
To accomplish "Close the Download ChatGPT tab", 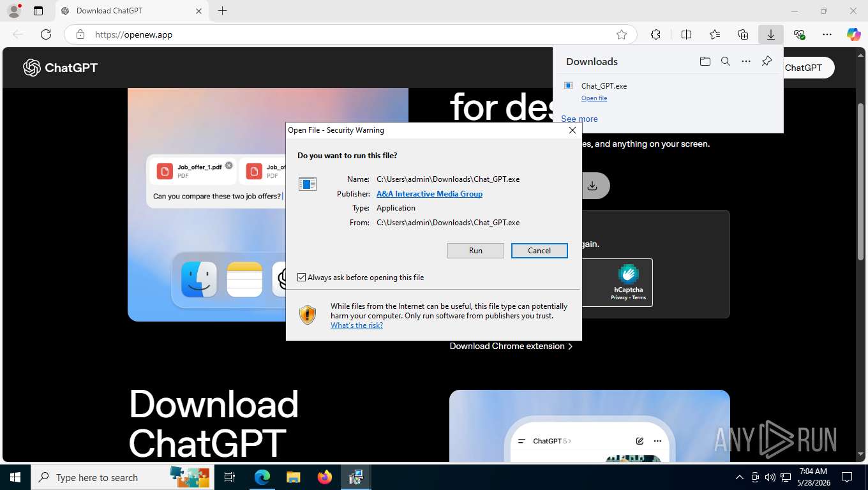I will [198, 11].
